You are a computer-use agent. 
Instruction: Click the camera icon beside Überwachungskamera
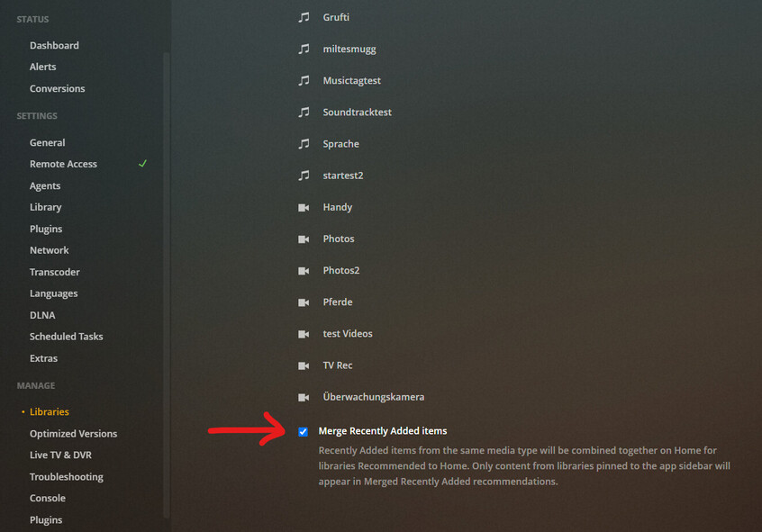[304, 397]
